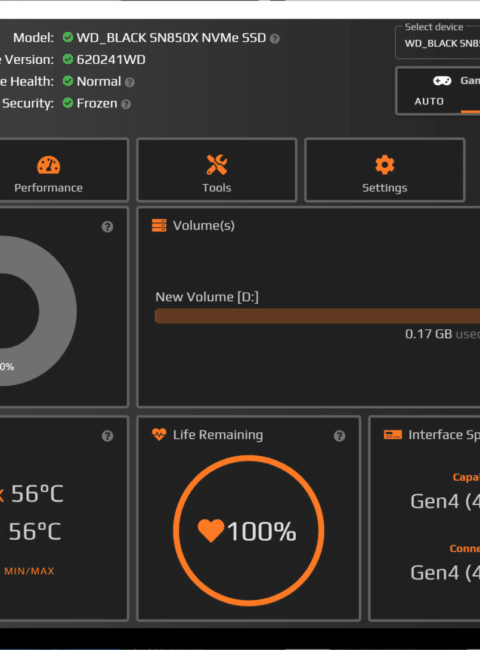Click the Interface Speed card icon

click(393, 434)
